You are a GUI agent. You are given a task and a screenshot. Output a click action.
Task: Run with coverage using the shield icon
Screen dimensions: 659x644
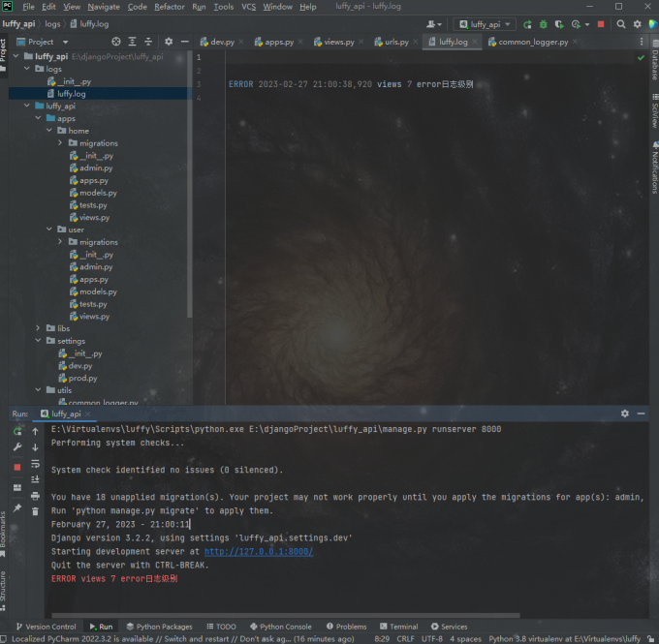558,23
